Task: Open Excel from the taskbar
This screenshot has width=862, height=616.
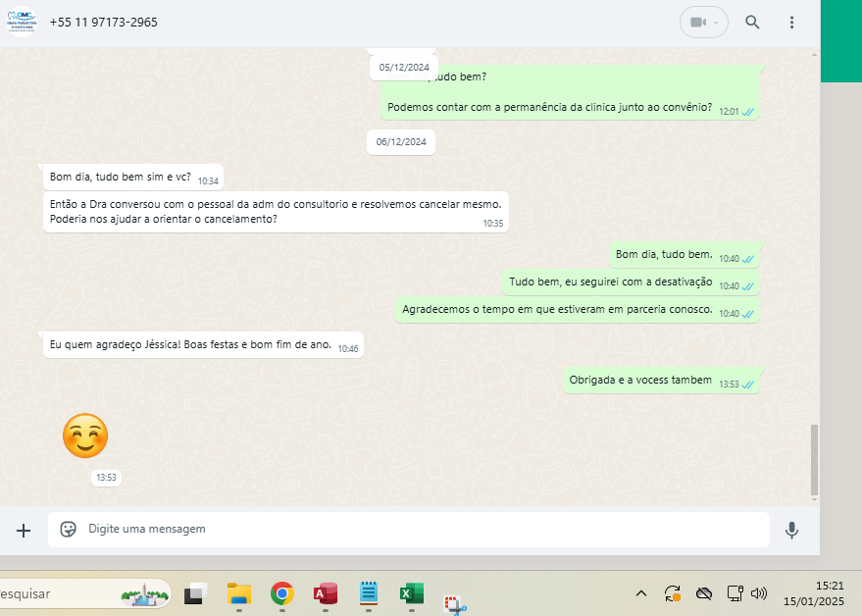Action: pos(411,593)
